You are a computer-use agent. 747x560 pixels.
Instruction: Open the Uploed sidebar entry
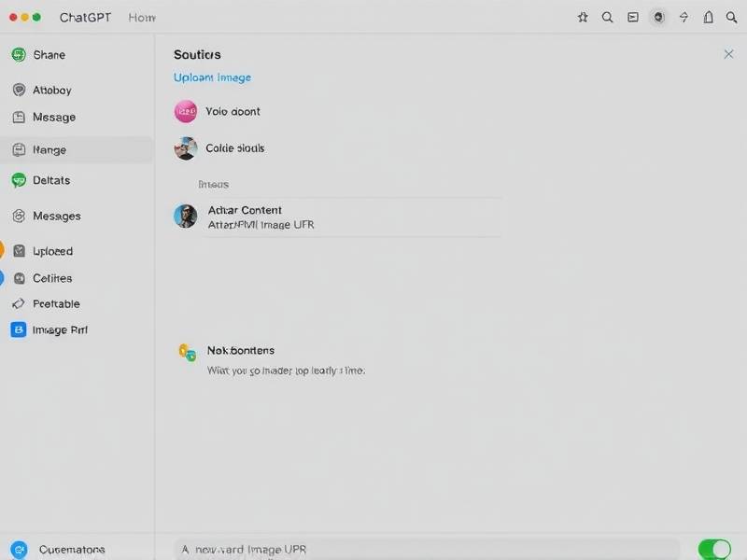click(x=52, y=251)
